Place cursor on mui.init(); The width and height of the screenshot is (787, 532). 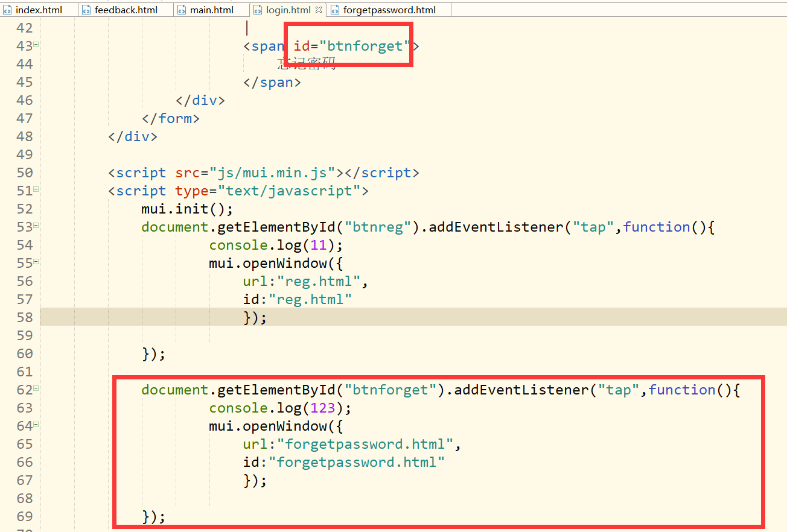pos(188,209)
